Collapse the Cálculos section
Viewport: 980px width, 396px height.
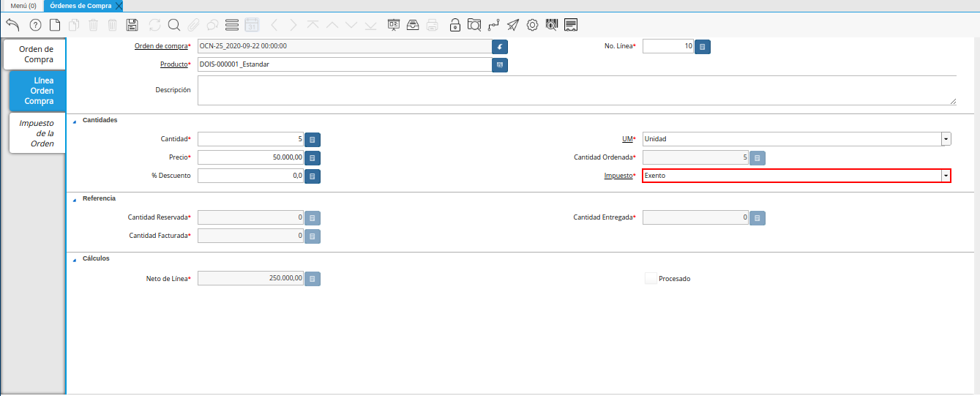(74, 259)
